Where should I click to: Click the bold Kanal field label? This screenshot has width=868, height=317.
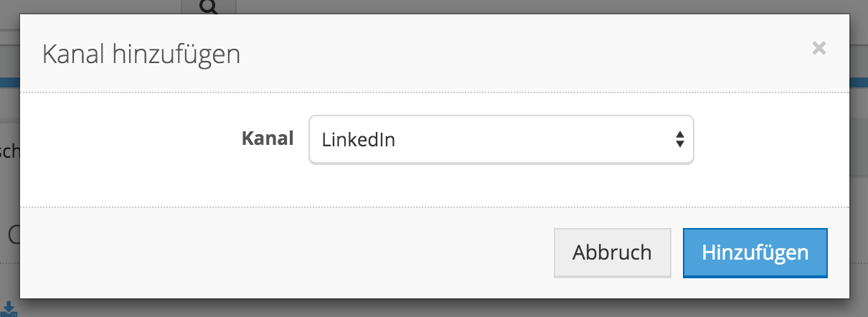pyautogui.click(x=268, y=138)
